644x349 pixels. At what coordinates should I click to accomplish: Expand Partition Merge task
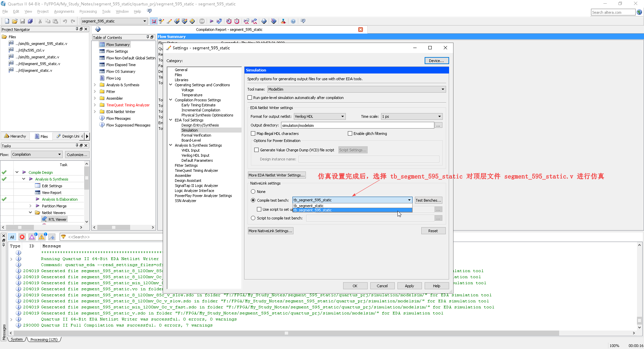tap(30, 206)
